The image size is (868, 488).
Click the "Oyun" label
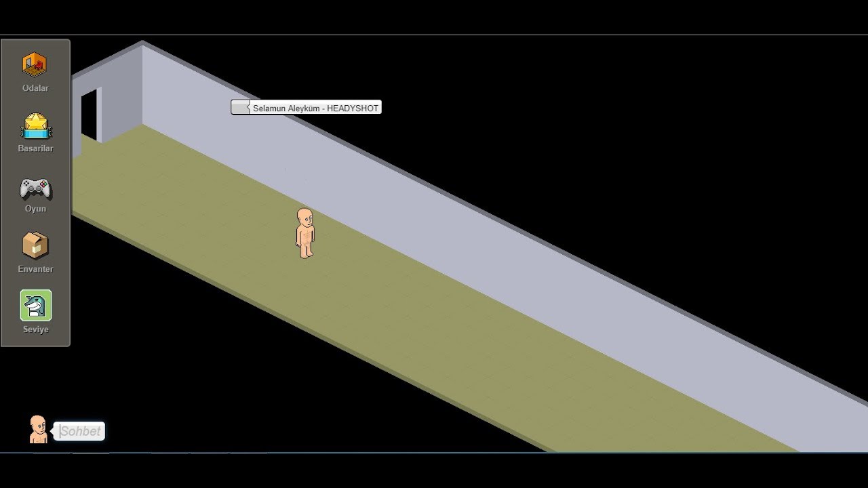pyautogui.click(x=35, y=209)
